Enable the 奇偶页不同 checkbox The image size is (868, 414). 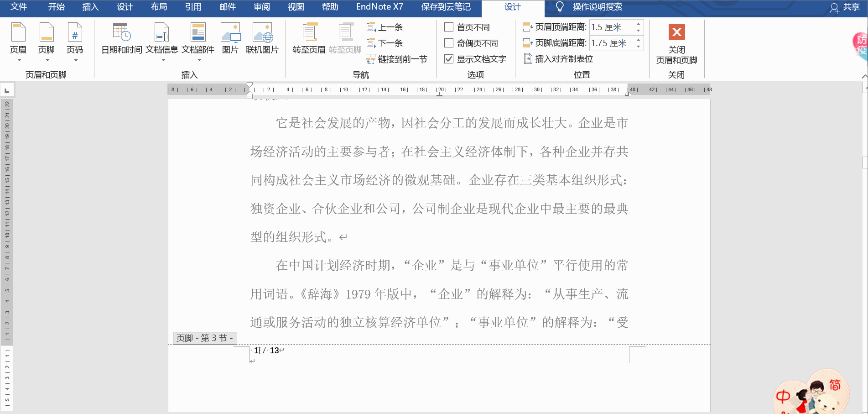[x=448, y=43]
